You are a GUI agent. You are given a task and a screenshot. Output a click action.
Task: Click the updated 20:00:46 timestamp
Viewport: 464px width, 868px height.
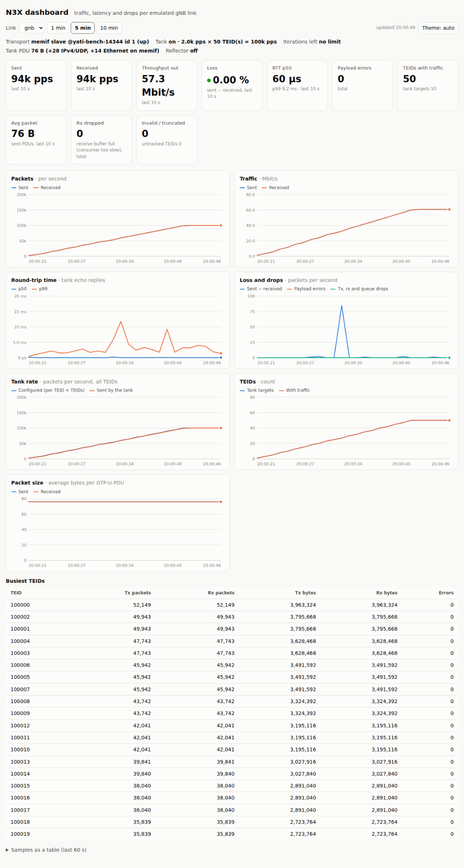(x=396, y=28)
